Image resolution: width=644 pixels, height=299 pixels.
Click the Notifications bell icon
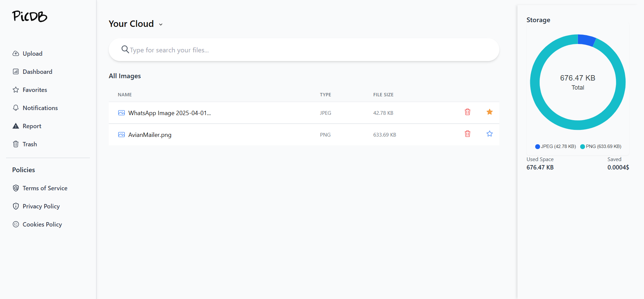[16, 108]
